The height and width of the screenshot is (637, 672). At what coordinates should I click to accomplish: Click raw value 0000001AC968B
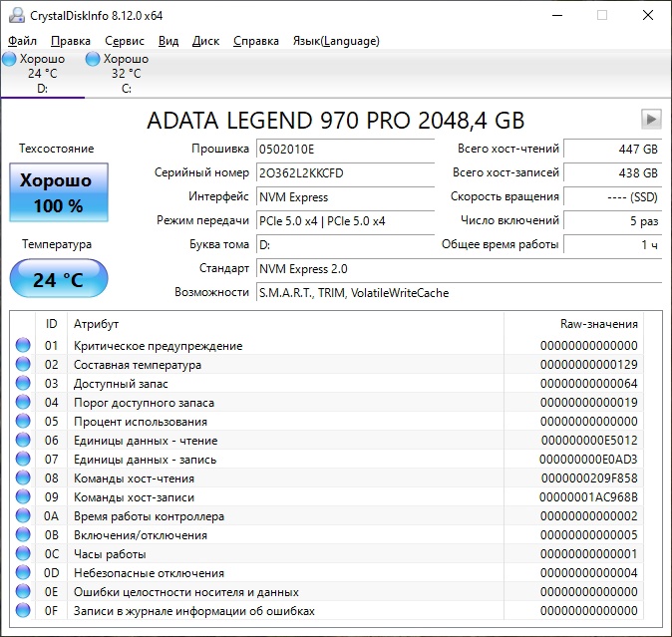coord(588,496)
